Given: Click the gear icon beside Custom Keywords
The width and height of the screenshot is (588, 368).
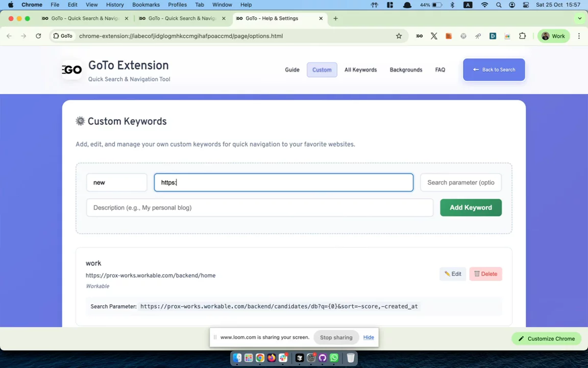Looking at the screenshot, I should [80, 121].
